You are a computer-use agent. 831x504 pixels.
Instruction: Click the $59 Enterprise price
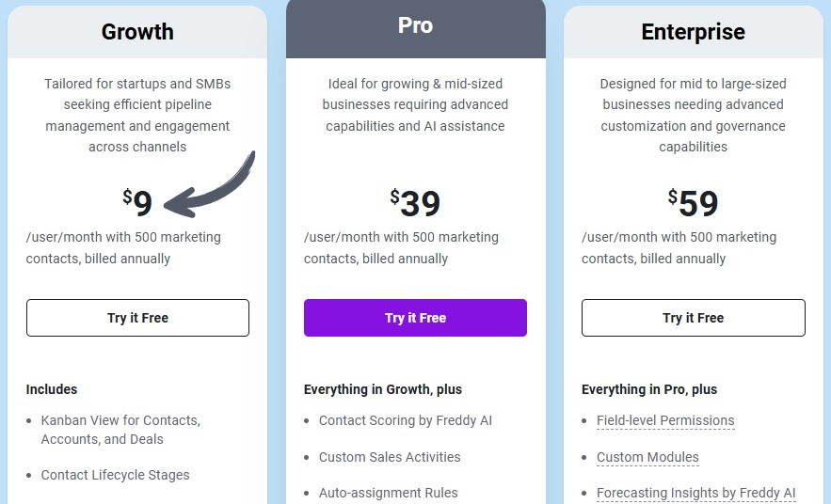coord(693,203)
